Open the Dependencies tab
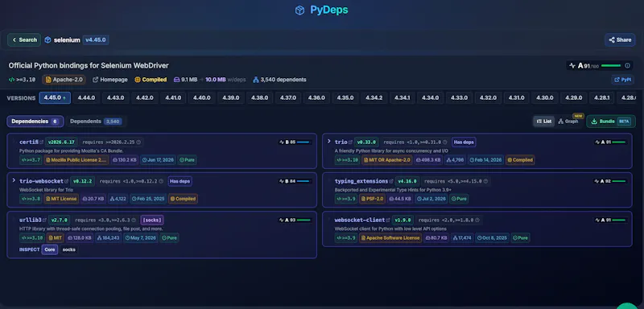The height and width of the screenshot is (309, 644). (x=35, y=122)
